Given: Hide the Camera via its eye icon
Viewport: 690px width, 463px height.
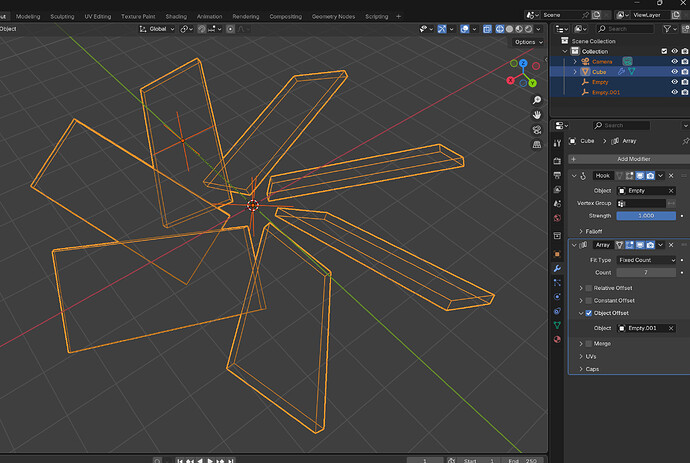Looking at the screenshot, I should click(674, 61).
